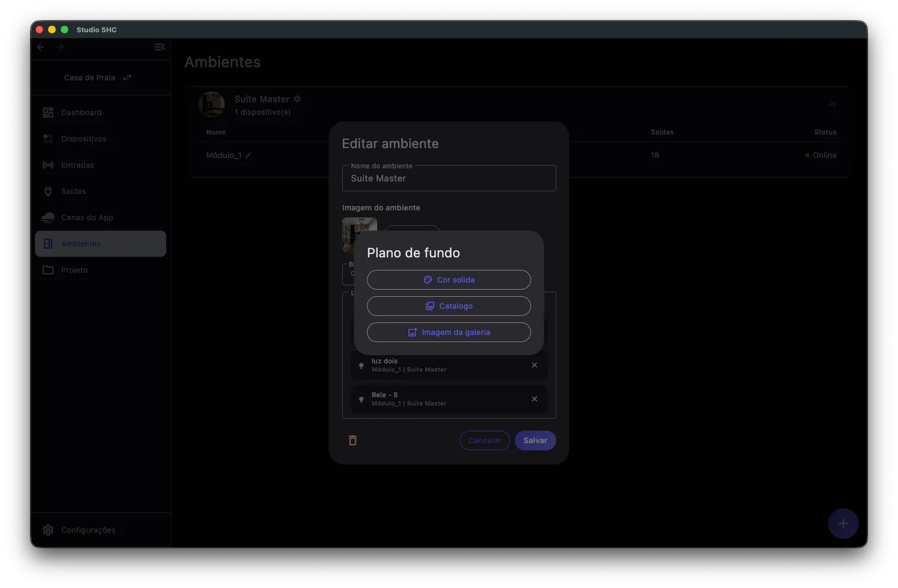The width and height of the screenshot is (898, 588).
Task: Click the pencil icon beside Módulo_1
Action: (x=248, y=155)
